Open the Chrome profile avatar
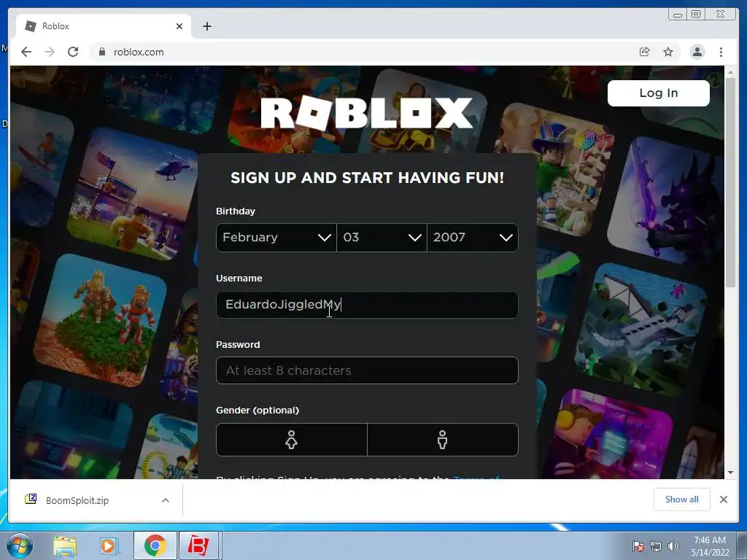Viewport: 747px width, 560px height. pyautogui.click(x=697, y=52)
